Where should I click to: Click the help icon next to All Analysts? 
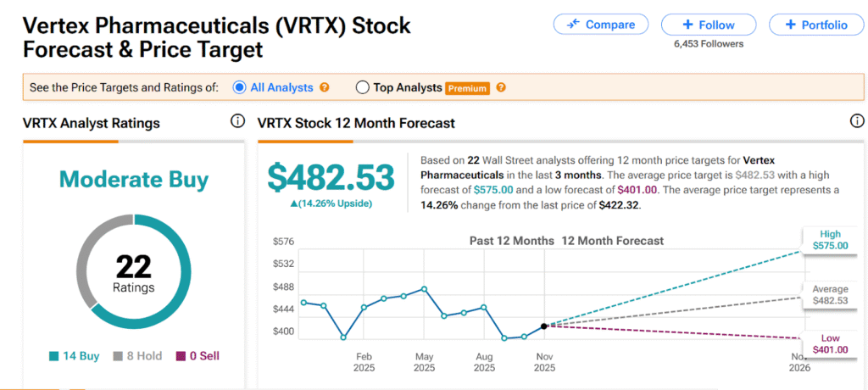coord(325,87)
